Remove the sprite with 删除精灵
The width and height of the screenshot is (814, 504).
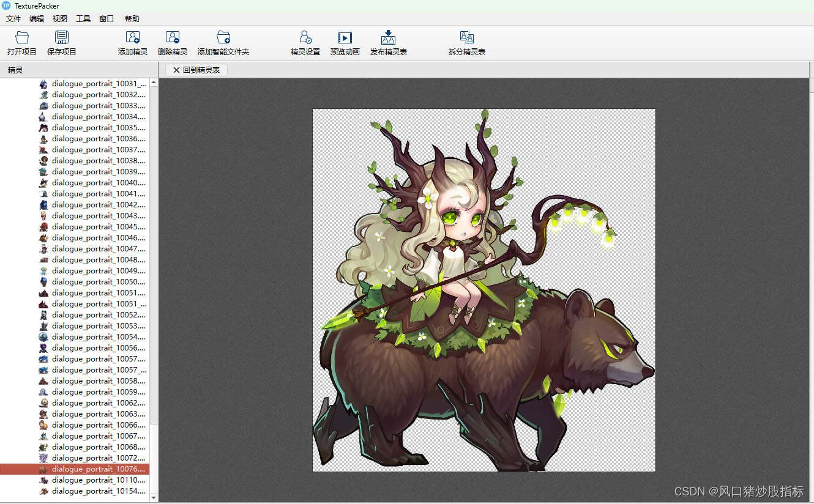[173, 43]
